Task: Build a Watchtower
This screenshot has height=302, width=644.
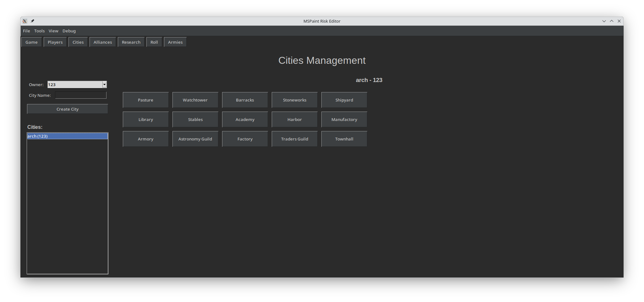Action: point(195,100)
